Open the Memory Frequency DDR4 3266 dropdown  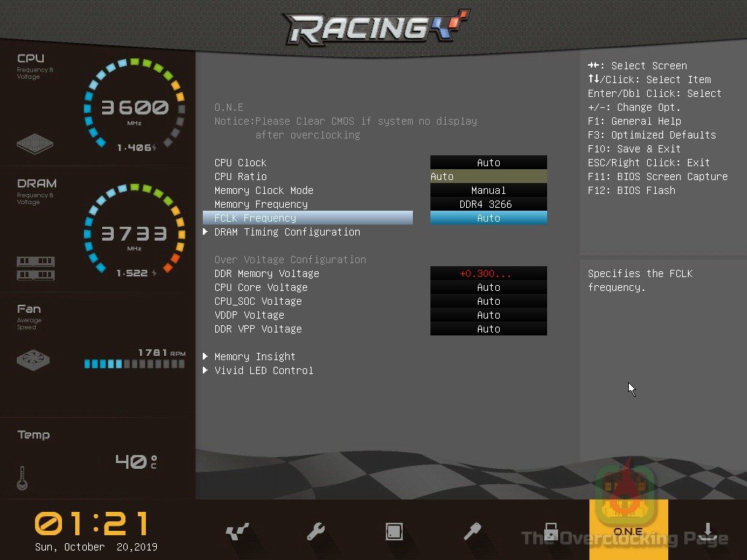click(488, 204)
